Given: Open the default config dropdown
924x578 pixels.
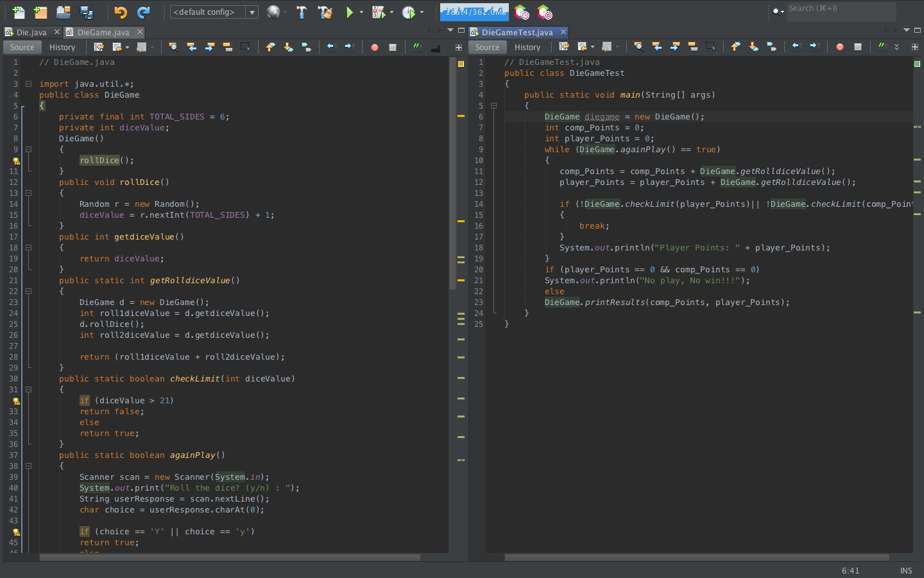Looking at the screenshot, I should coord(214,12).
